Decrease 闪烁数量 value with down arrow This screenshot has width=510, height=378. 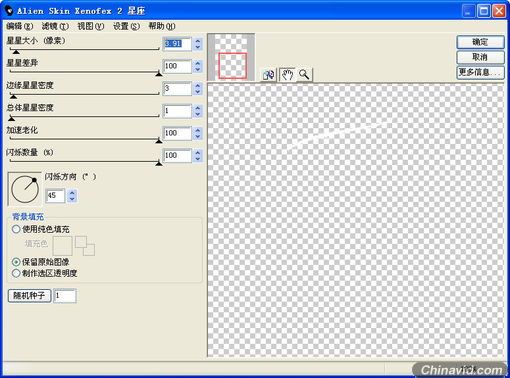point(198,159)
